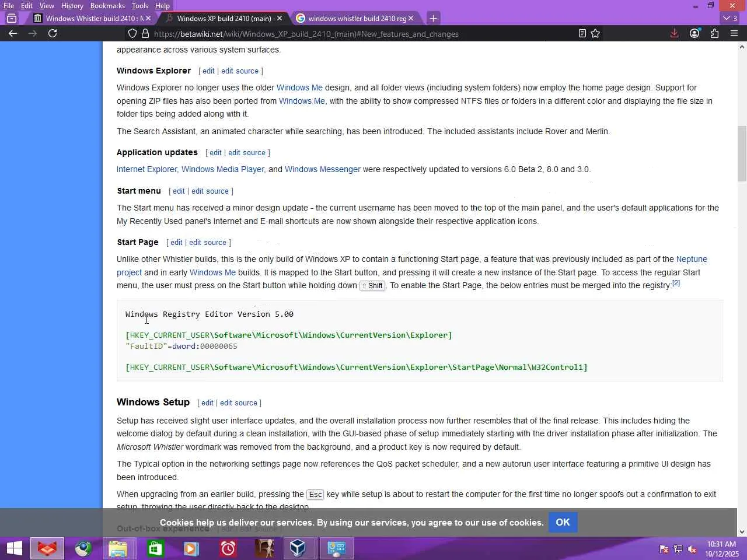Screen dimensions: 747x560
Task: Close the Windows XP build 2410 (main) tab
Action: point(280,18)
